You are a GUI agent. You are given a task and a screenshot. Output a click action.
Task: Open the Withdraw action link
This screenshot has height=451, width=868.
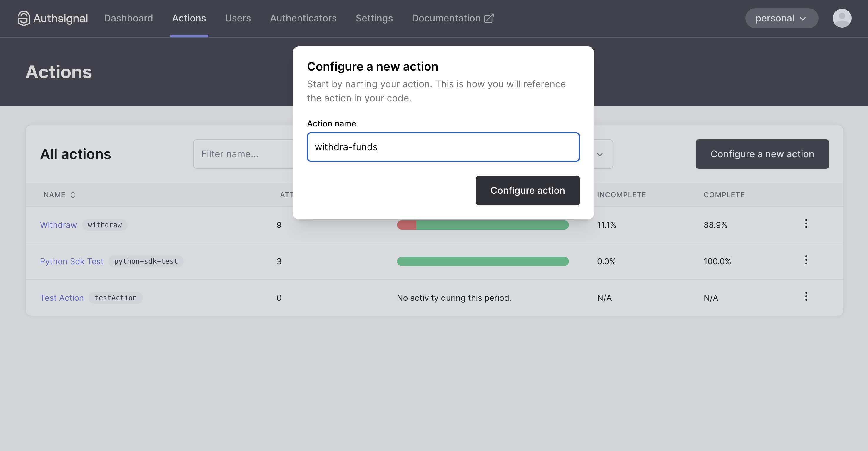pos(58,225)
